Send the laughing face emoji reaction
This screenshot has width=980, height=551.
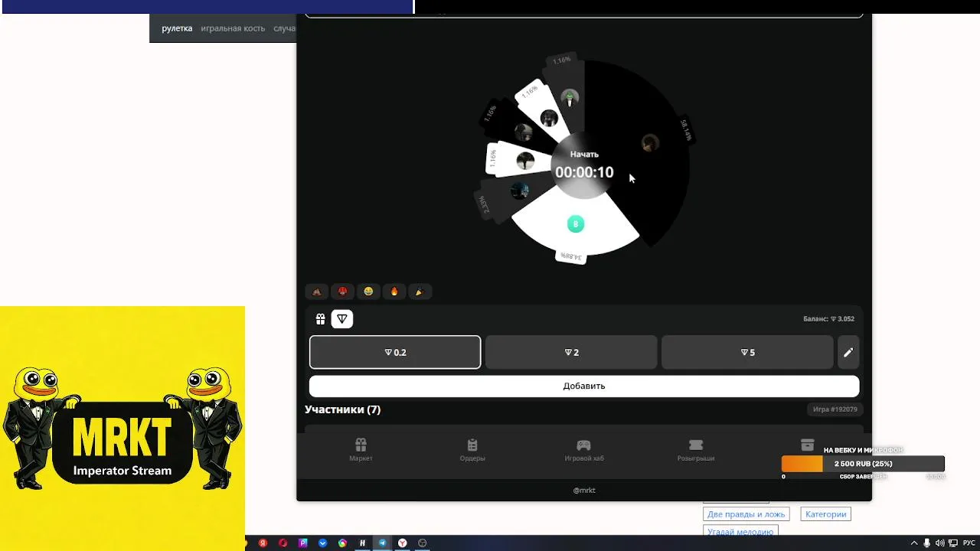pyautogui.click(x=368, y=292)
